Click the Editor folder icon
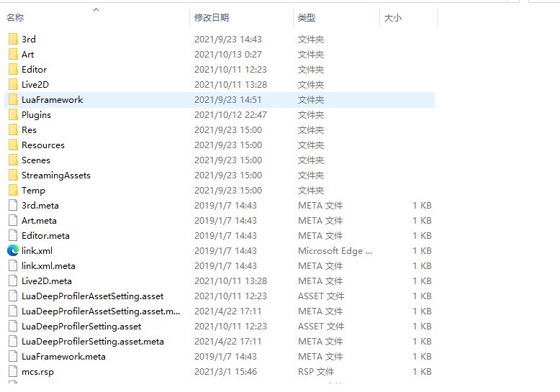Viewport: 560px width, 392px height. click(13, 69)
